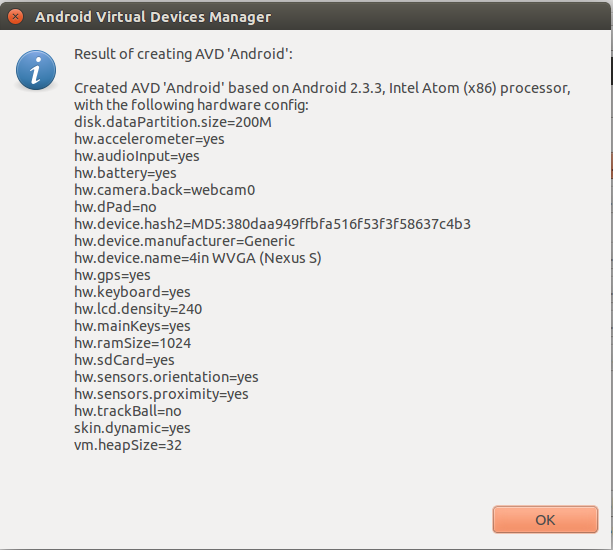The image size is (613, 550).
Task: Click the blue information icon
Action: [x=36, y=70]
